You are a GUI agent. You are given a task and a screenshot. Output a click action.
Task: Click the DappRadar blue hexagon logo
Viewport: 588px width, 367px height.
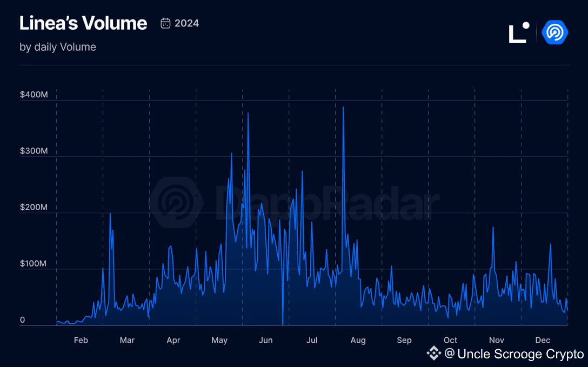pyautogui.click(x=555, y=32)
